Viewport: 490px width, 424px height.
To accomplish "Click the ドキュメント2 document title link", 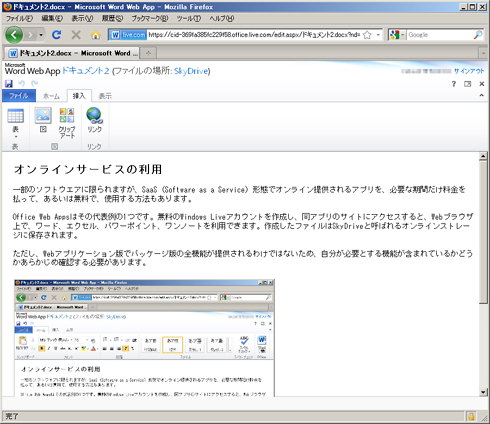I will click(x=86, y=71).
